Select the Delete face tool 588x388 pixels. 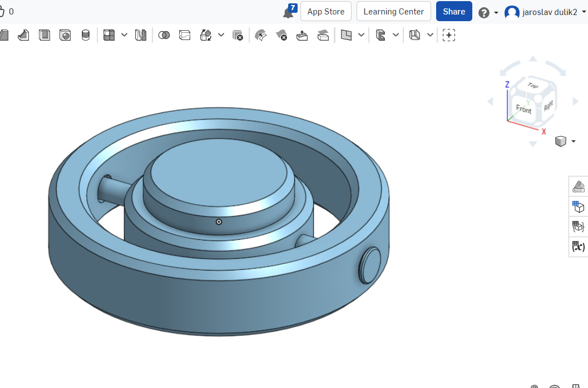281,35
